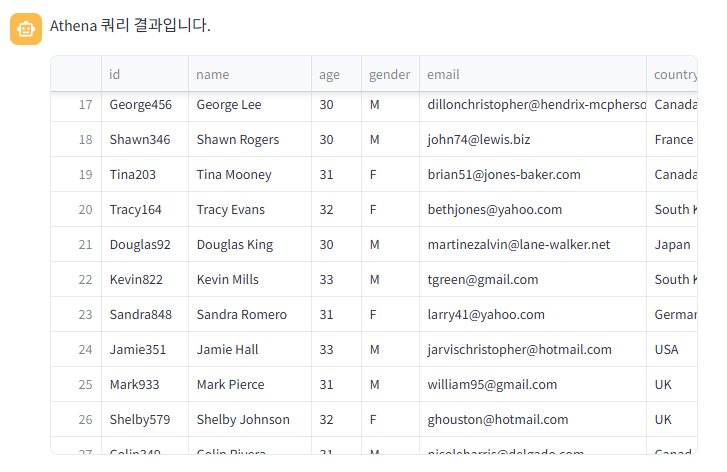Select the larry41@yahoo.com email cell

pos(533,314)
